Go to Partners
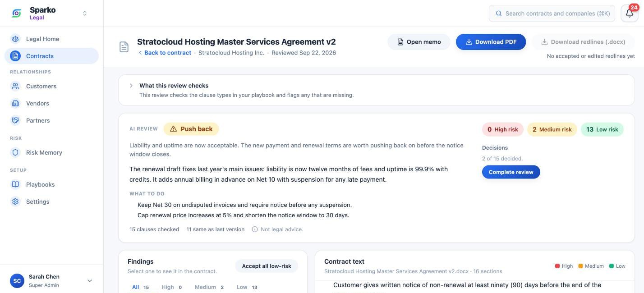644x293 pixels. pos(51,120)
